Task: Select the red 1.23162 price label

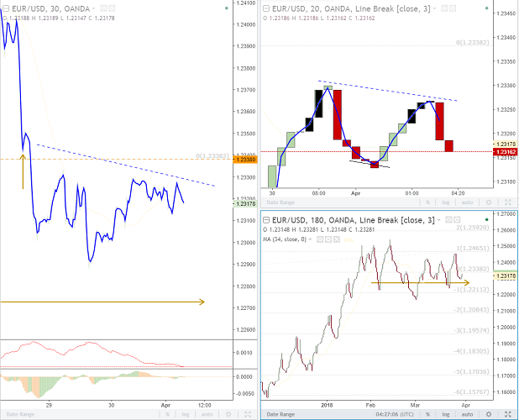Action: point(506,151)
